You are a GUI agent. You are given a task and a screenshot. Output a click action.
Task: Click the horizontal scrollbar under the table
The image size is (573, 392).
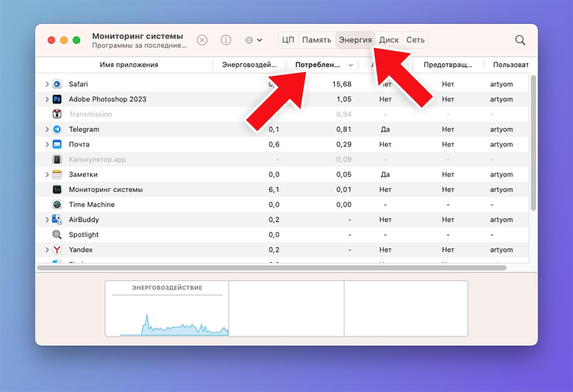[271, 268]
